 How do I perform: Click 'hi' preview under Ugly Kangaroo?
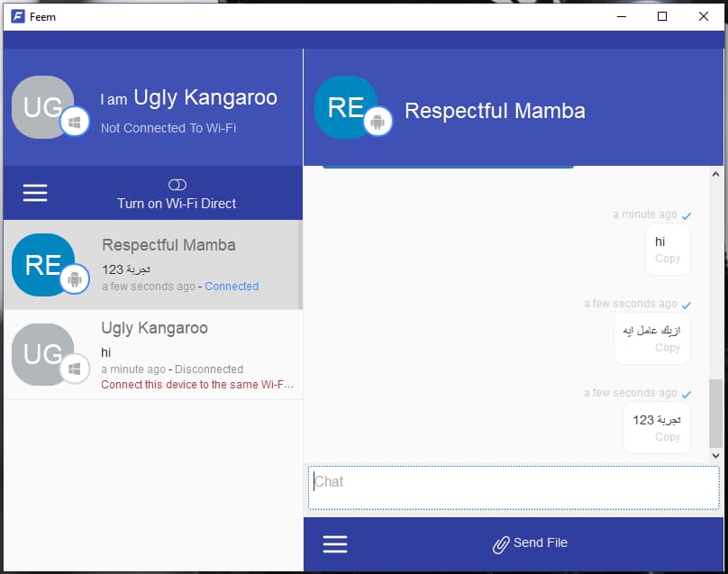(x=105, y=352)
